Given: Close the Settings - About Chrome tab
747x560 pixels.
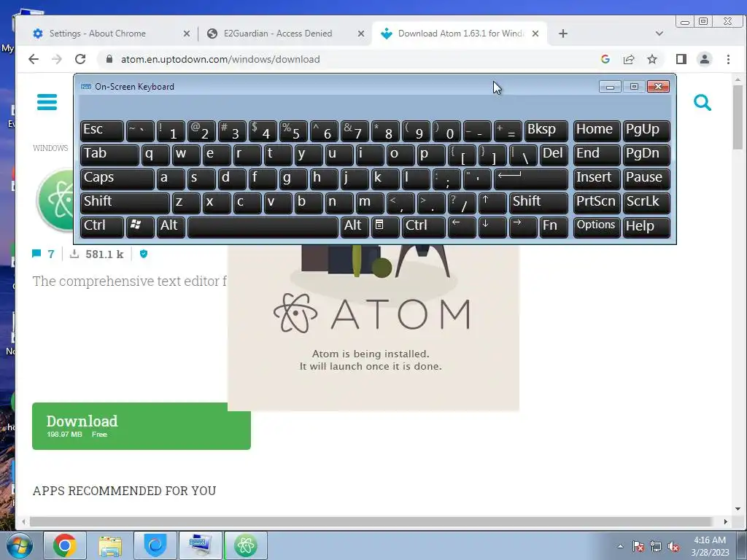Looking at the screenshot, I should click(187, 34).
